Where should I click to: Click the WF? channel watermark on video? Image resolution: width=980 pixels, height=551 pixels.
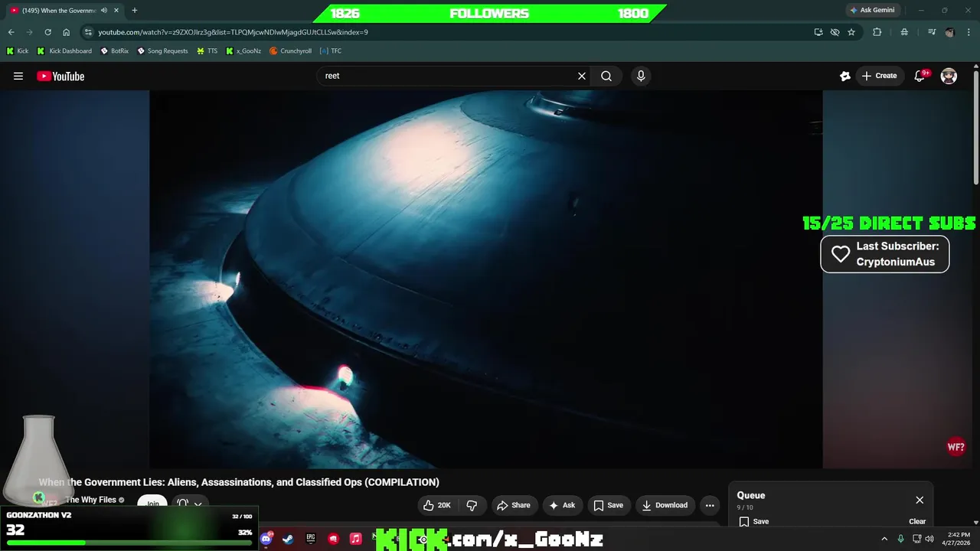[x=956, y=447]
